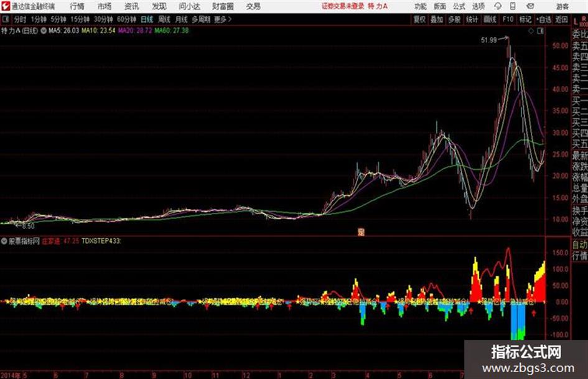Open the 公式 menu
The image size is (588, 379).
459,6
